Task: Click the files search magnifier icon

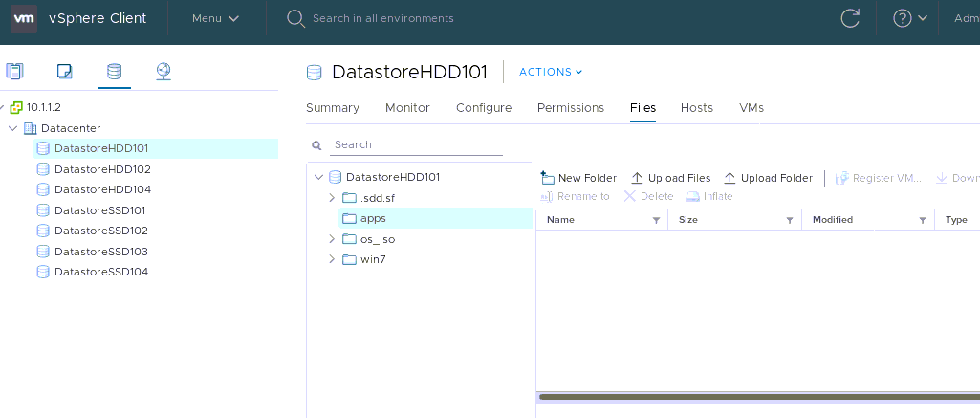Action: [316, 145]
